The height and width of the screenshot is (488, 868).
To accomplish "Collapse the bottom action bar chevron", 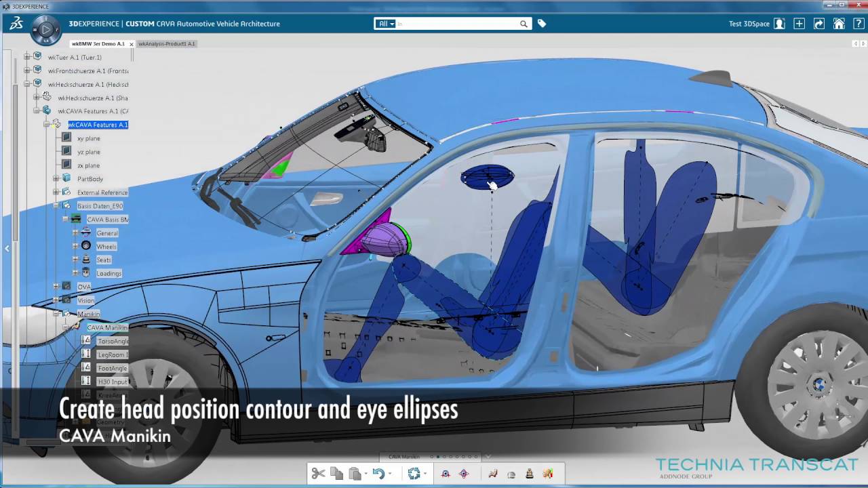I will tap(488, 456).
